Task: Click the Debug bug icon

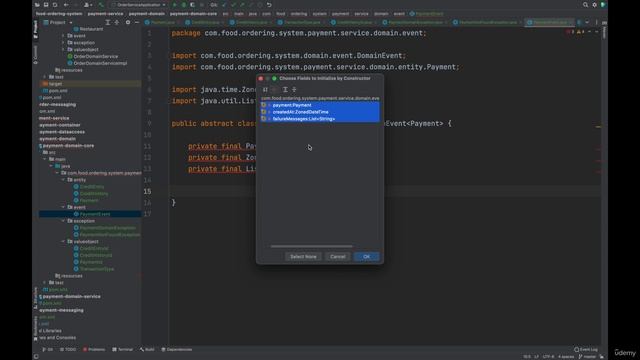Action: pyautogui.click(x=184, y=5)
